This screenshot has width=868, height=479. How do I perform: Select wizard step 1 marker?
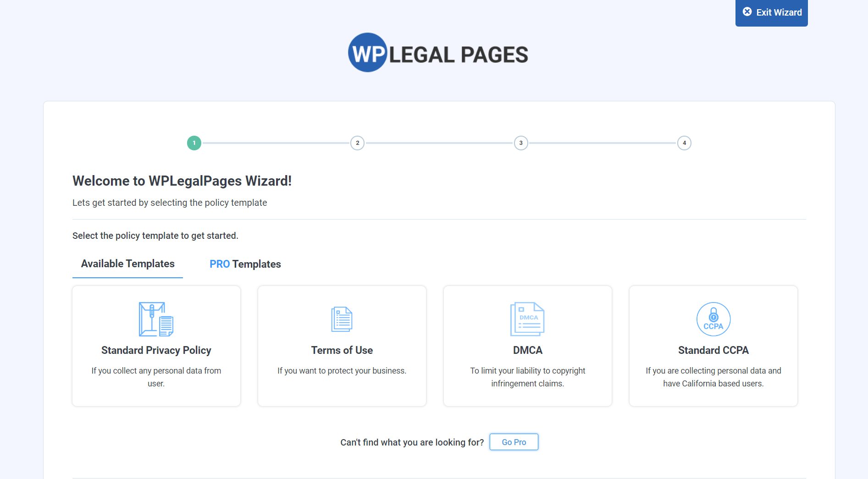point(194,143)
